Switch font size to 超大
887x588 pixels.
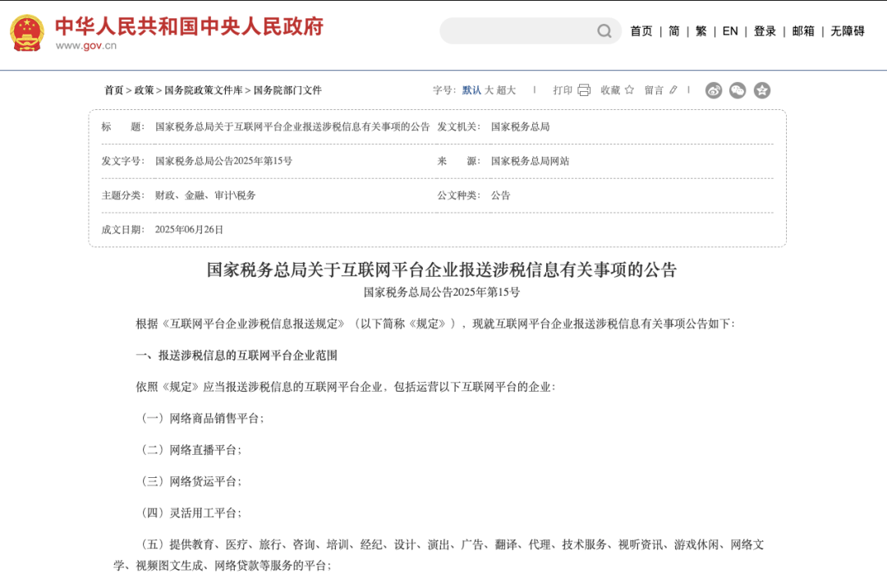[x=508, y=90]
